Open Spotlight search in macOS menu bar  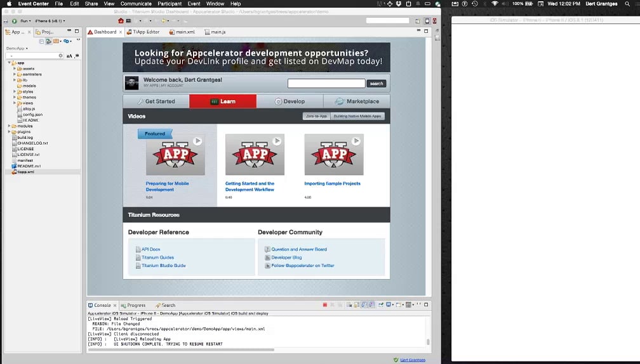(x=627, y=4)
